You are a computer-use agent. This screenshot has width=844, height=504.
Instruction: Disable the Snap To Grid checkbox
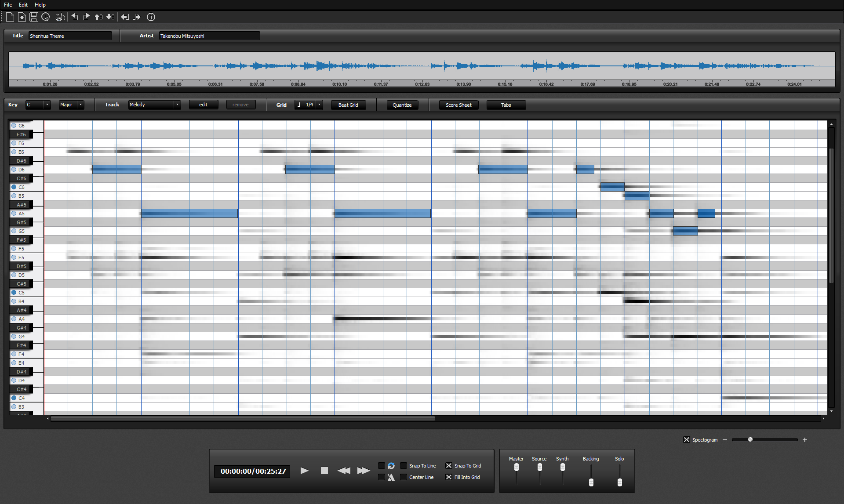tap(449, 466)
